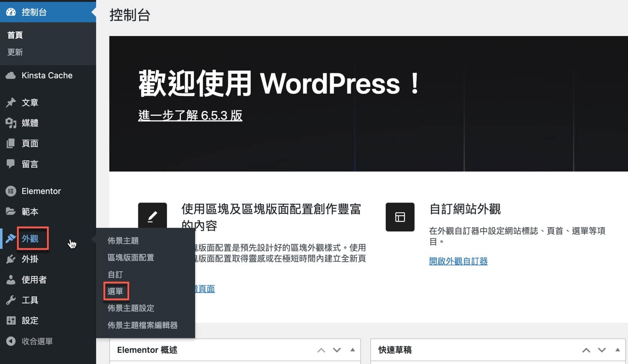Select 佈景主題檔案編輯器 in the flyout menu
This screenshot has height=364, width=628.
[143, 325]
